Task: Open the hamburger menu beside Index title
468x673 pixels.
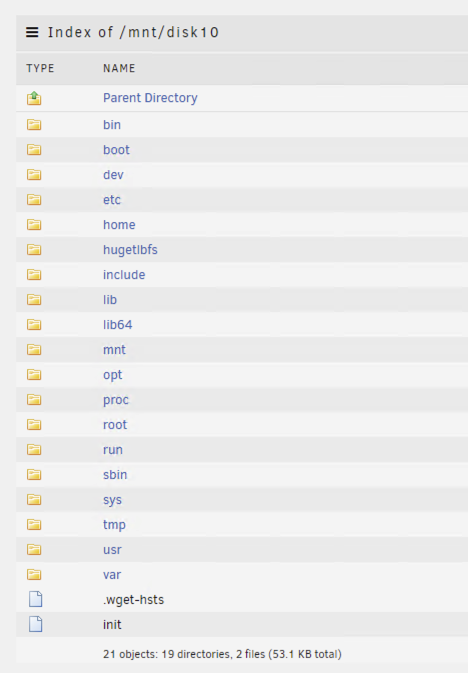Action: click(32, 32)
